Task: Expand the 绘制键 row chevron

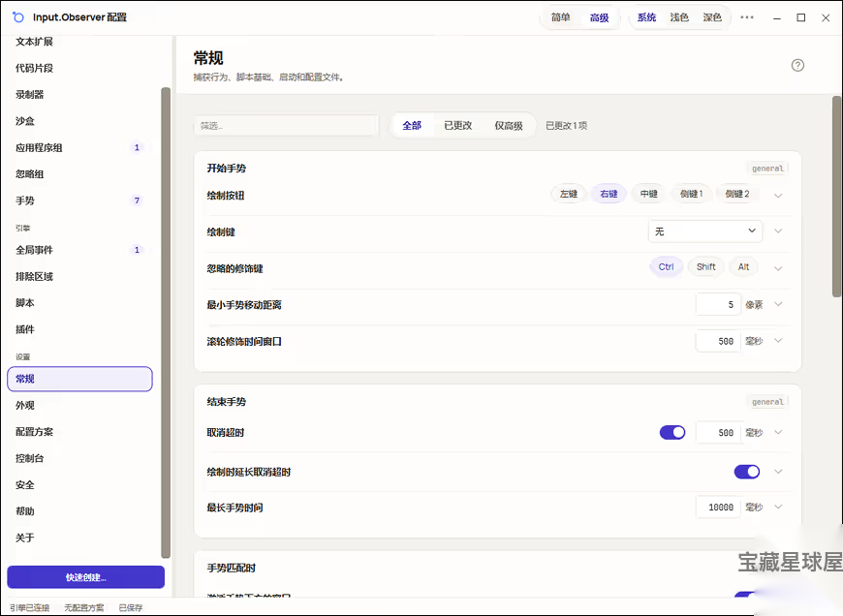Action: [x=778, y=231]
